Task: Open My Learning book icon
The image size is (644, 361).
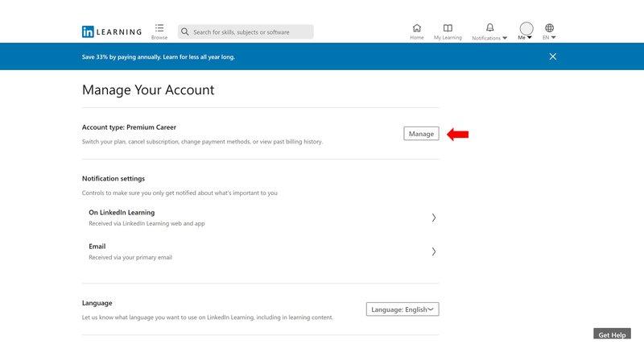Action: pyautogui.click(x=448, y=27)
